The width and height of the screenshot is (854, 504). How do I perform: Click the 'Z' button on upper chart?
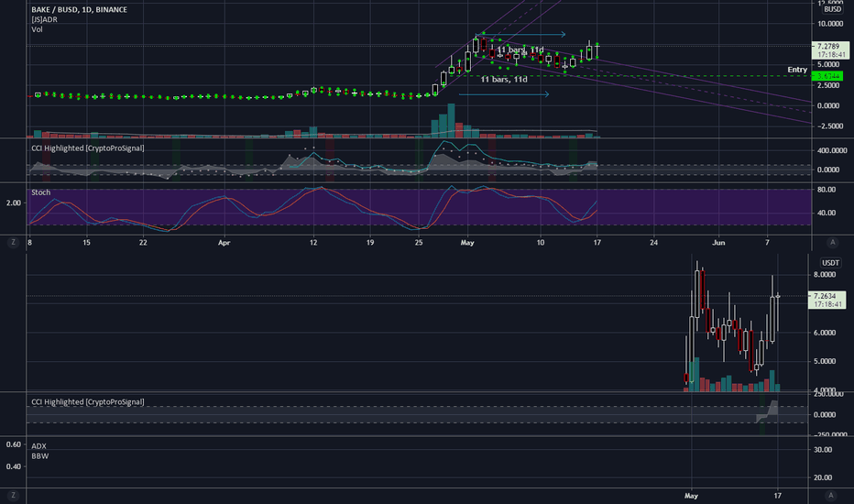pyautogui.click(x=13, y=243)
